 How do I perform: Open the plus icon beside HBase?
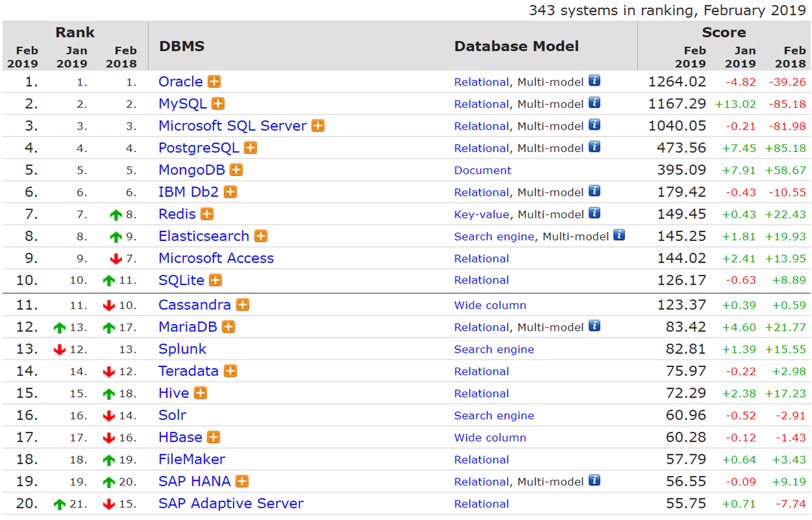point(214,437)
